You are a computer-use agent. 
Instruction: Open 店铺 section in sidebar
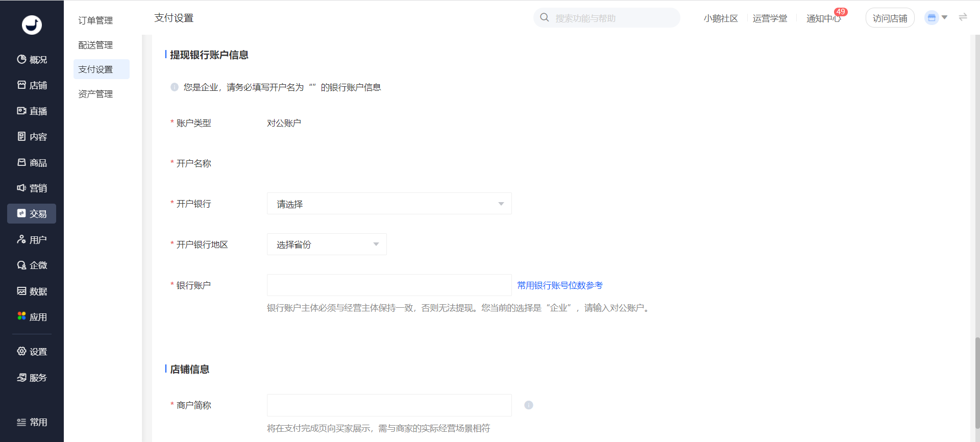(x=32, y=85)
